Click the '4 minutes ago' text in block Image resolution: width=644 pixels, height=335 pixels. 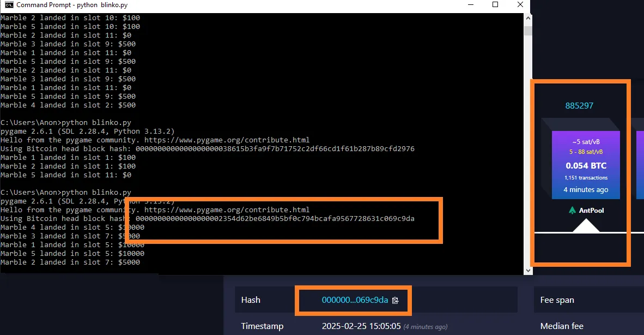(x=586, y=189)
